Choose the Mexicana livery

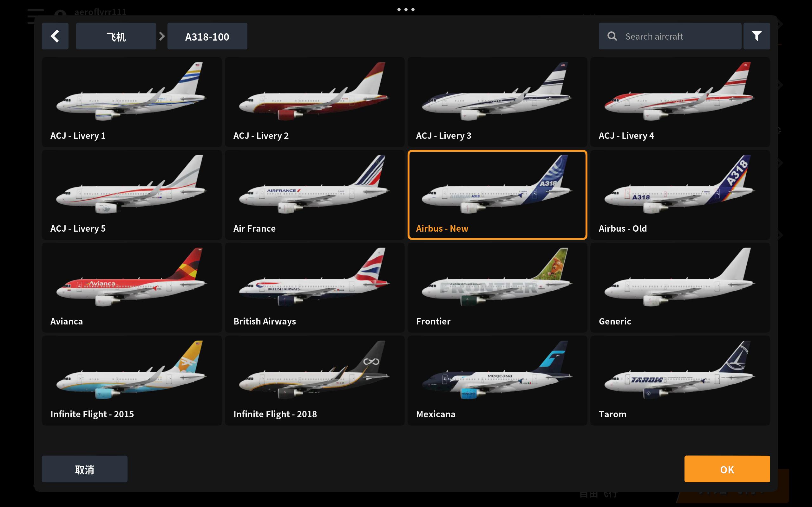(497, 381)
